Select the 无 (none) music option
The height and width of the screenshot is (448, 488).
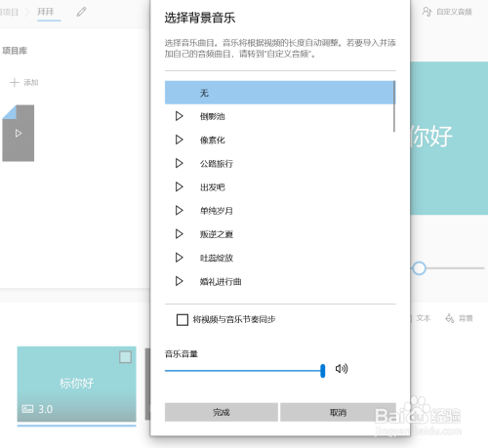tap(279, 93)
